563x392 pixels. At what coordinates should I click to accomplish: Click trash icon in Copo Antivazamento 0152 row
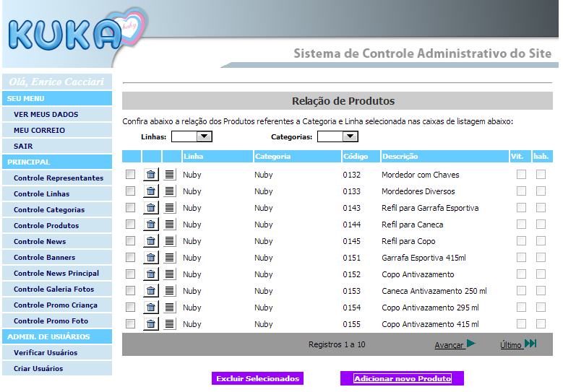151,274
